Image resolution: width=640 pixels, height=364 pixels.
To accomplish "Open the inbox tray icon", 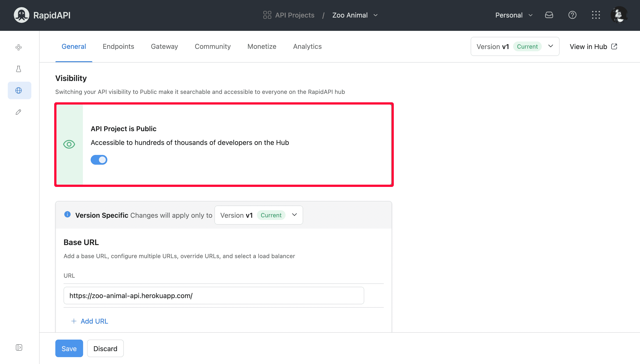I will point(549,15).
